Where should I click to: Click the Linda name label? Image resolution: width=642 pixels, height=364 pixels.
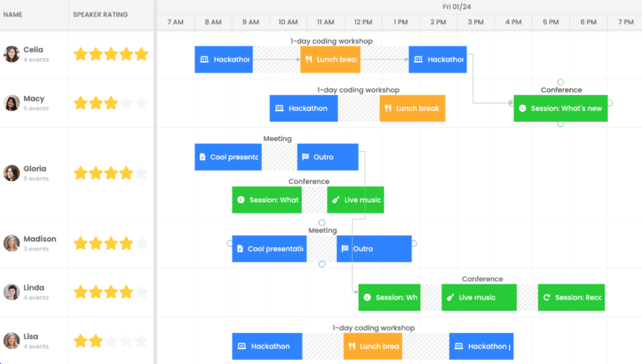click(x=33, y=287)
